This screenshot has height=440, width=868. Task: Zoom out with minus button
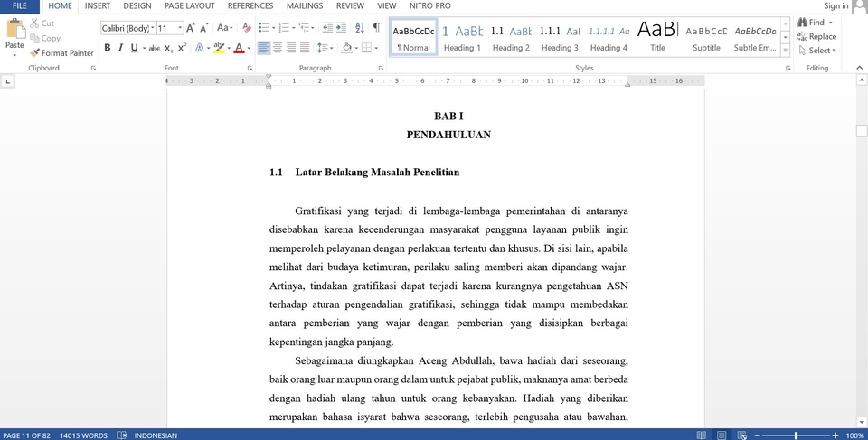pyautogui.click(x=758, y=435)
